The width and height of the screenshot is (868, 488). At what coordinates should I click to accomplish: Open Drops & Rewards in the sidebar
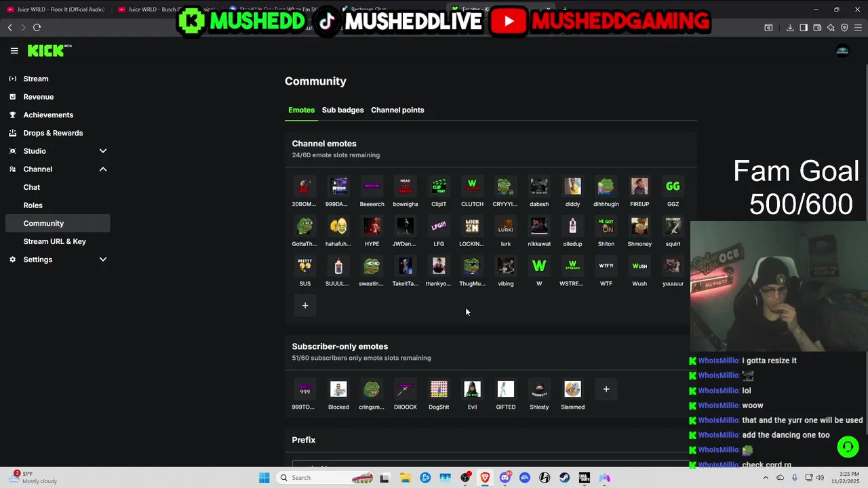click(x=57, y=133)
